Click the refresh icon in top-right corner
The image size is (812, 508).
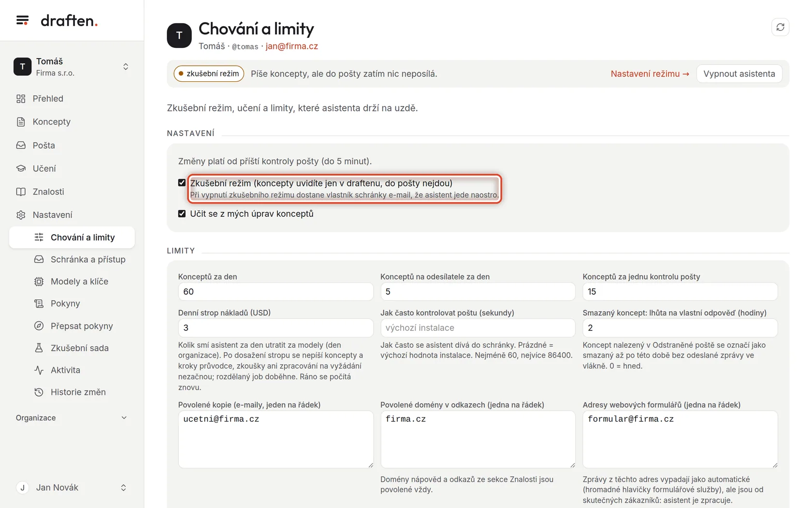point(780,27)
